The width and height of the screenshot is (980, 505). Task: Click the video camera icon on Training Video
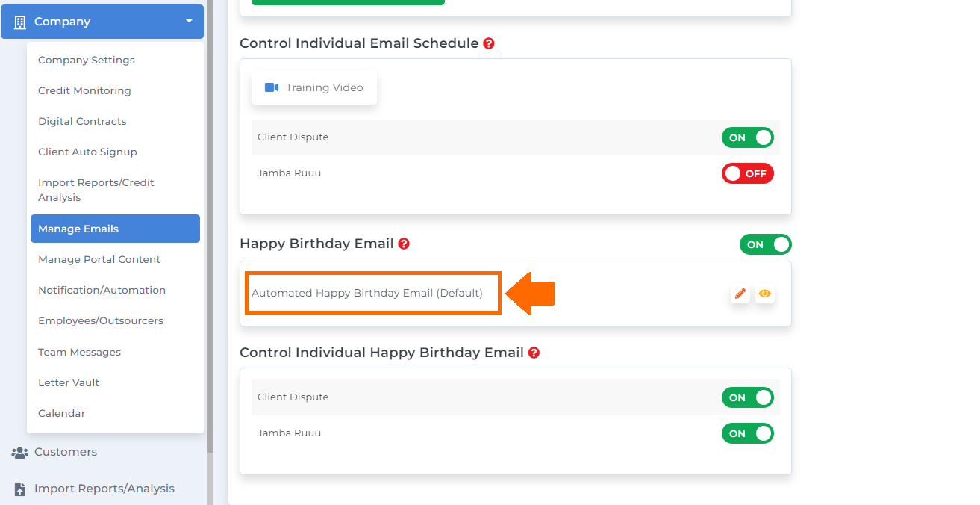pos(272,87)
